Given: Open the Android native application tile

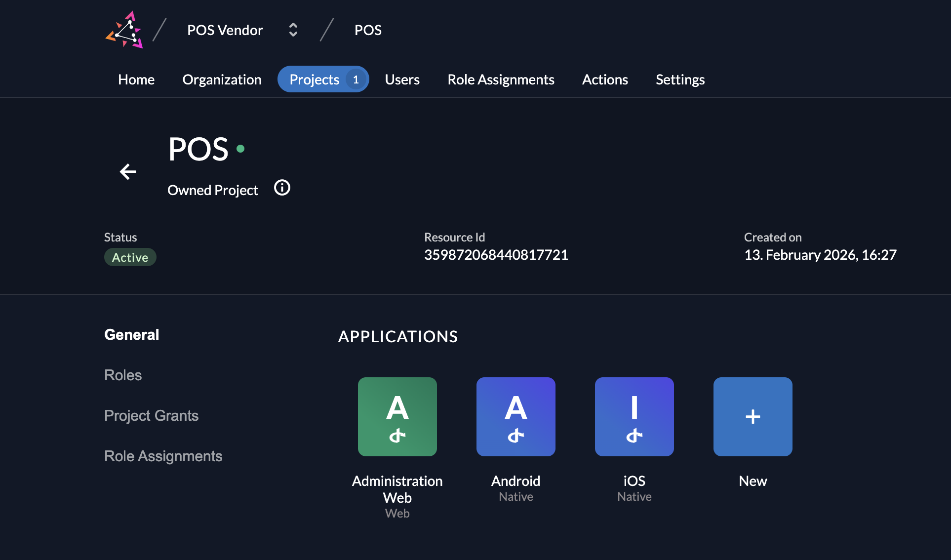Looking at the screenshot, I should pyautogui.click(x=515, y=417).
